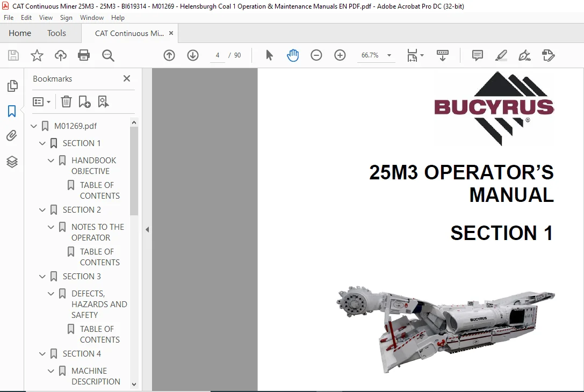
Task: Close the Bookmarks panel
Action: tap(127, 78)
